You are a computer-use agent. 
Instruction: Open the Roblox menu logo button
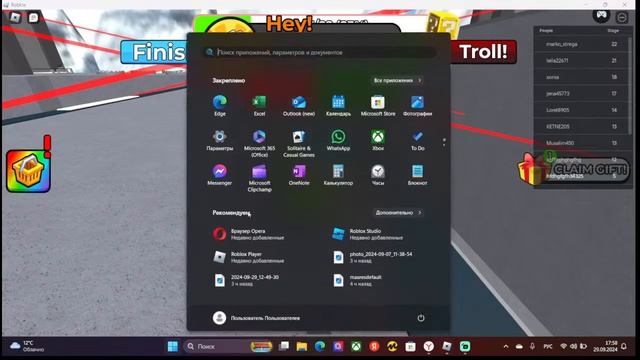click(x=15, y=18)
